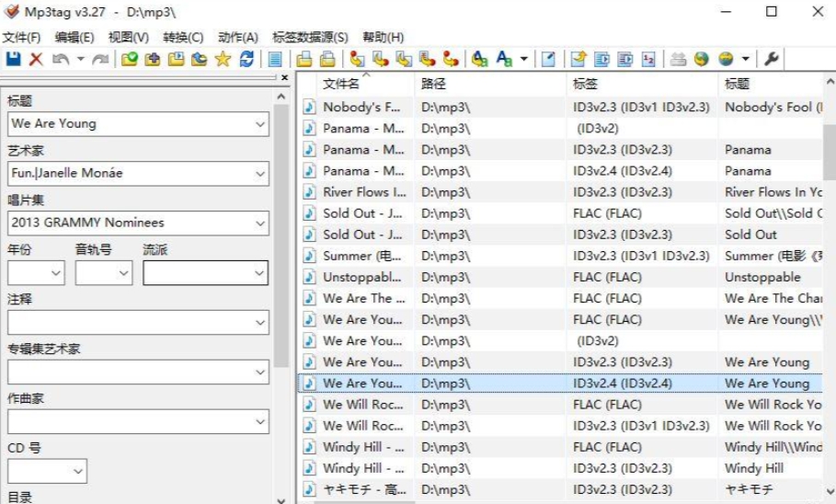The width and height of the screenshot is (836, 504).
Task: Expand the 标题 title dropdown
Action: coord(259,123)
